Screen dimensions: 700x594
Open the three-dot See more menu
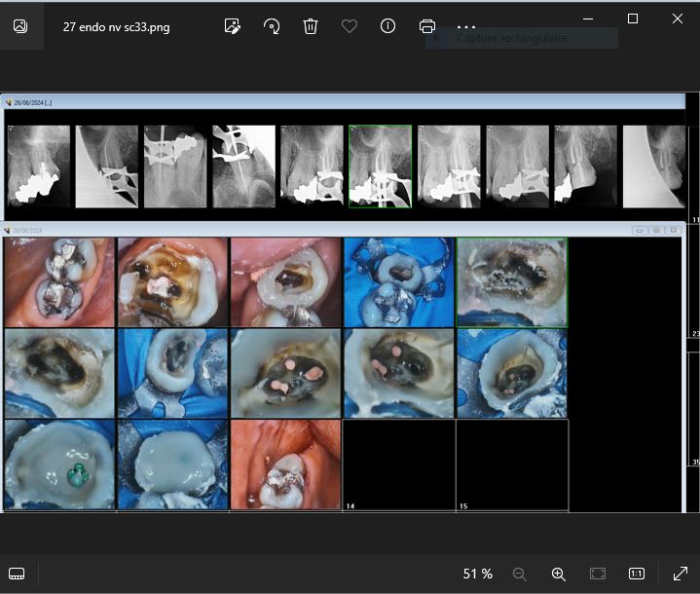pos(466,26)
